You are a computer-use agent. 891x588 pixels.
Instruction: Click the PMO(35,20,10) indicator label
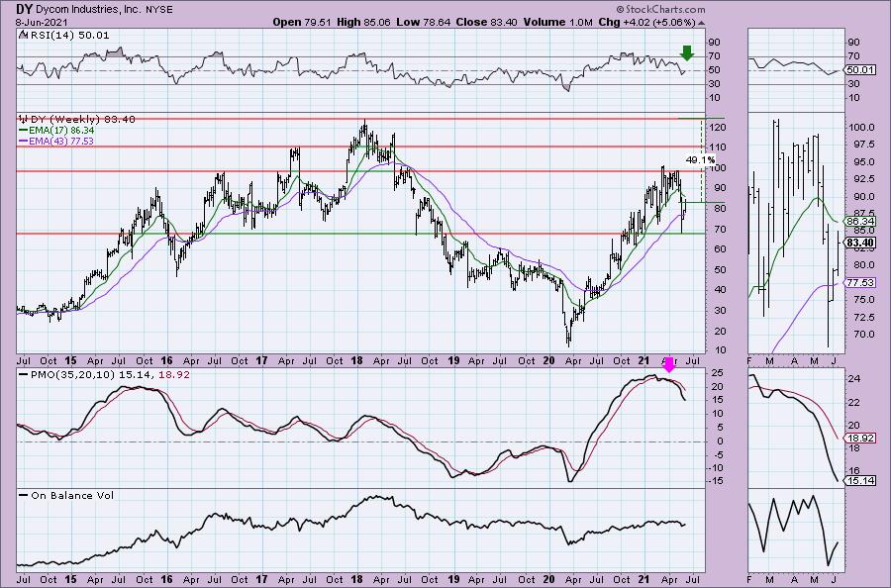72,375
